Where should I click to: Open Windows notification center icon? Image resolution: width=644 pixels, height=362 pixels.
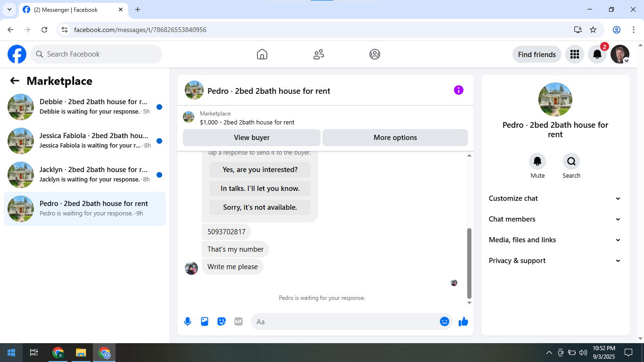click(628, 353)
